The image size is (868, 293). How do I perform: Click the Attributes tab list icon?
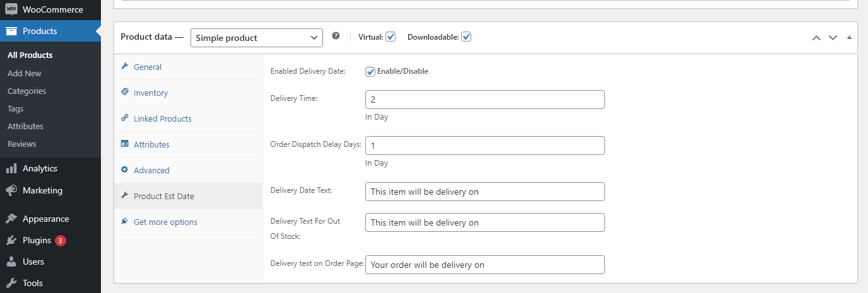(x=124, y=144)
